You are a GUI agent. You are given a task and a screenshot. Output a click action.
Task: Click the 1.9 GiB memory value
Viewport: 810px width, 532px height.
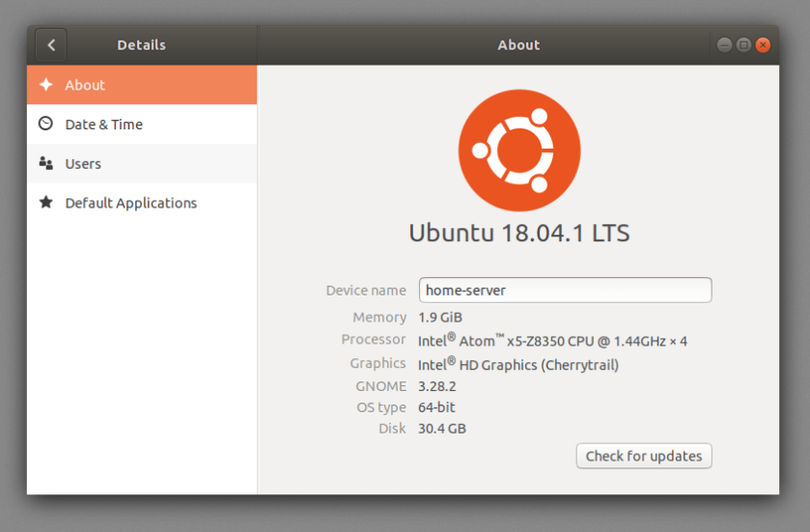point(440,318)
